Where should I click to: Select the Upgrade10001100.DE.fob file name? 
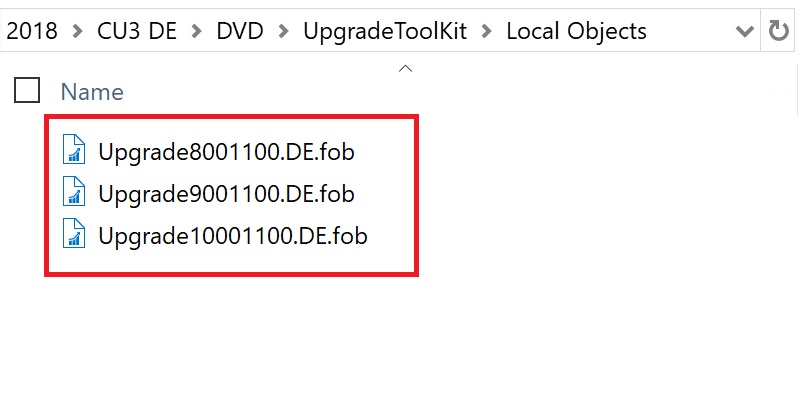[x=232, y=236]
